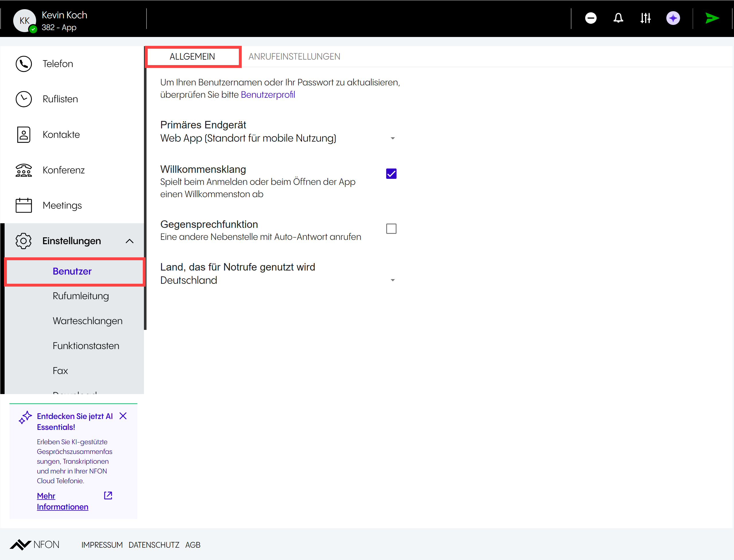Screen dimensions: 734x560
Task: Enable the Gegensprechfunktion checkbox
Action: 391,229
